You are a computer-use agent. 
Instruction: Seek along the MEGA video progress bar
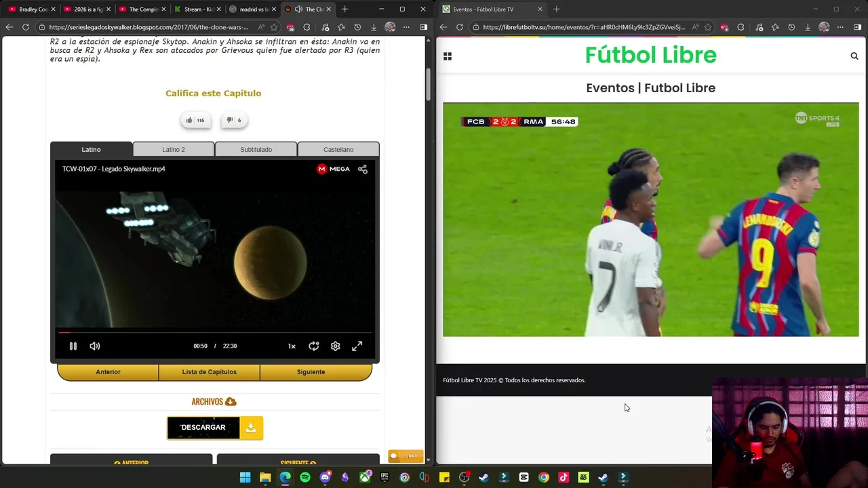click(x=215, y=332)
